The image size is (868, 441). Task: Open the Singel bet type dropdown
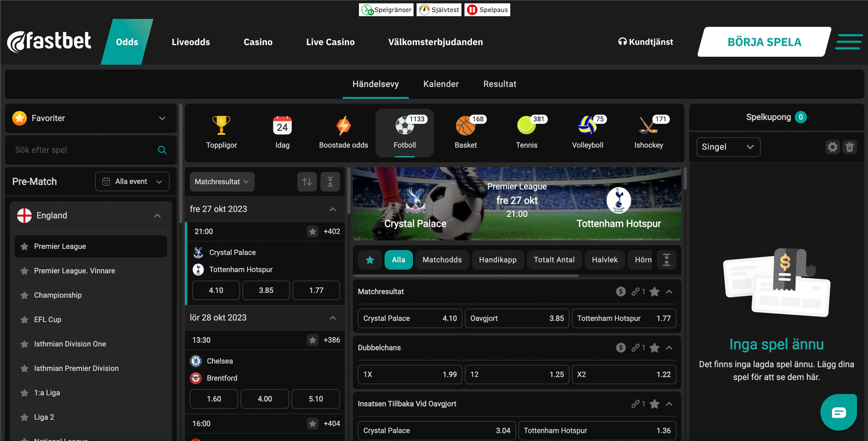728,147
